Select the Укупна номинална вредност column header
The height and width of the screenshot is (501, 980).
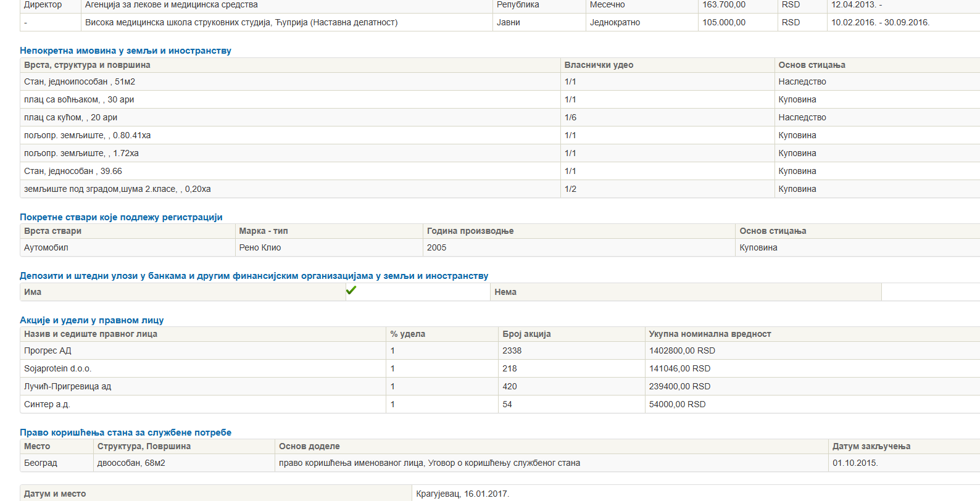710,334
